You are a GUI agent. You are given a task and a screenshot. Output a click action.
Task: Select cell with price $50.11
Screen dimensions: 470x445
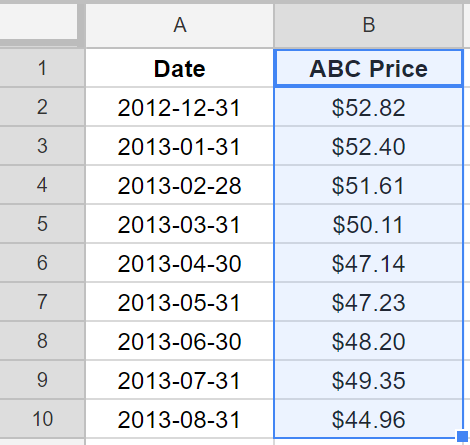click(368, 224)
